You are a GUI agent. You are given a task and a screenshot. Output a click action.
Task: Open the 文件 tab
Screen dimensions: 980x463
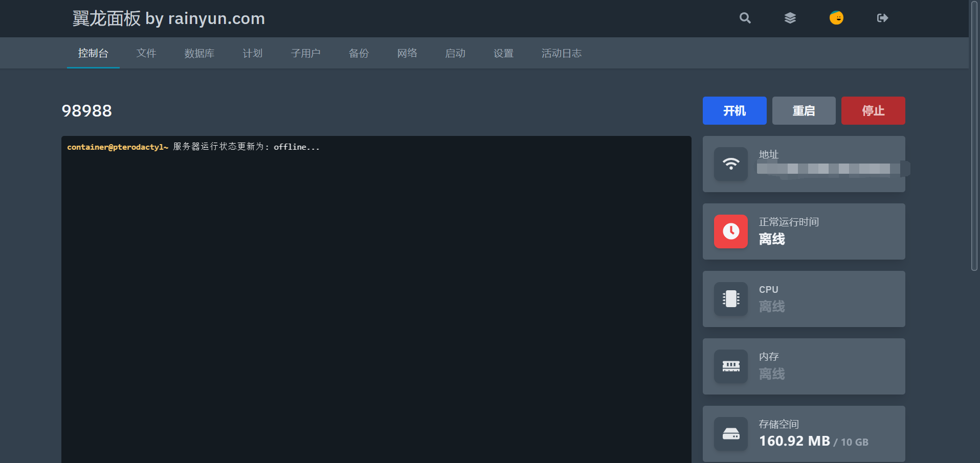tap(146, 53)
